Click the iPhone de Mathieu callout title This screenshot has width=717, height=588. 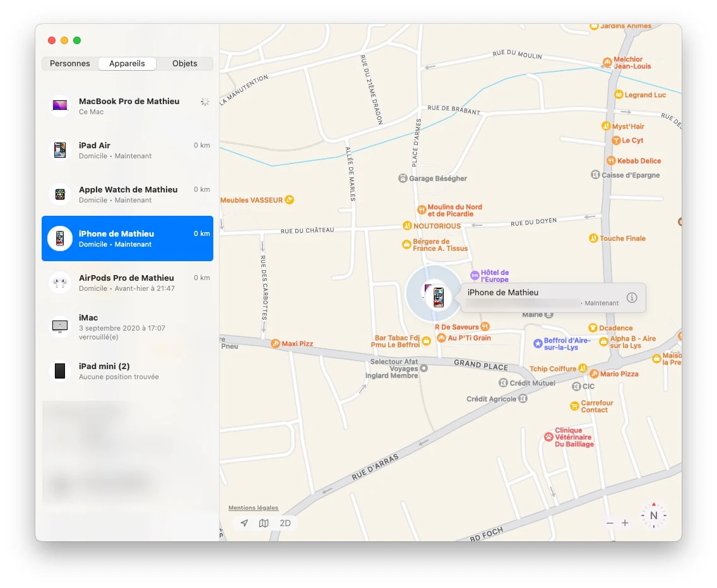[503, 293]
